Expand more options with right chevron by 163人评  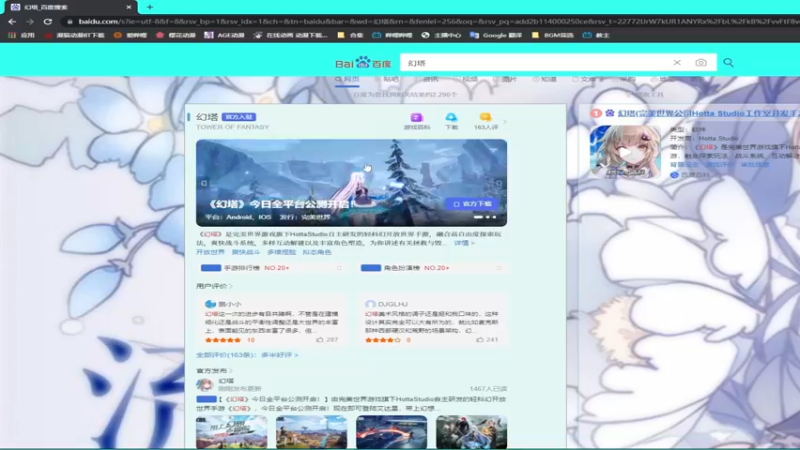505,121
